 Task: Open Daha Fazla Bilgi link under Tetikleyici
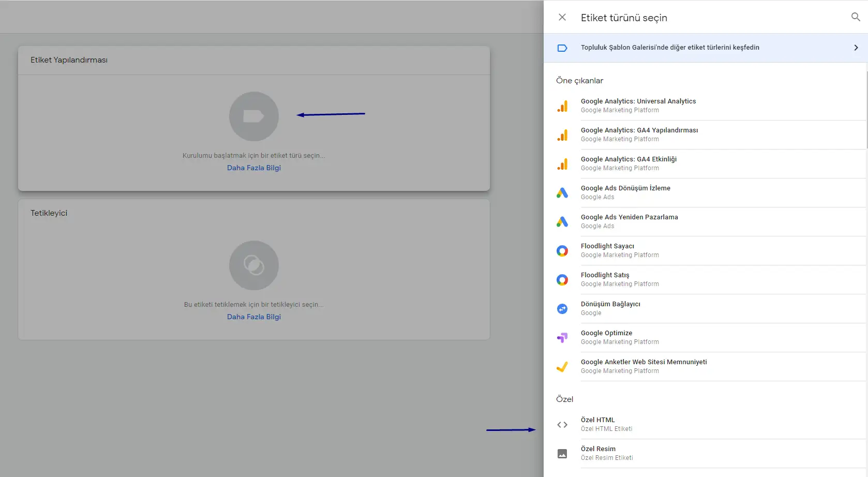pyautogui.click(x=254, y=317)
